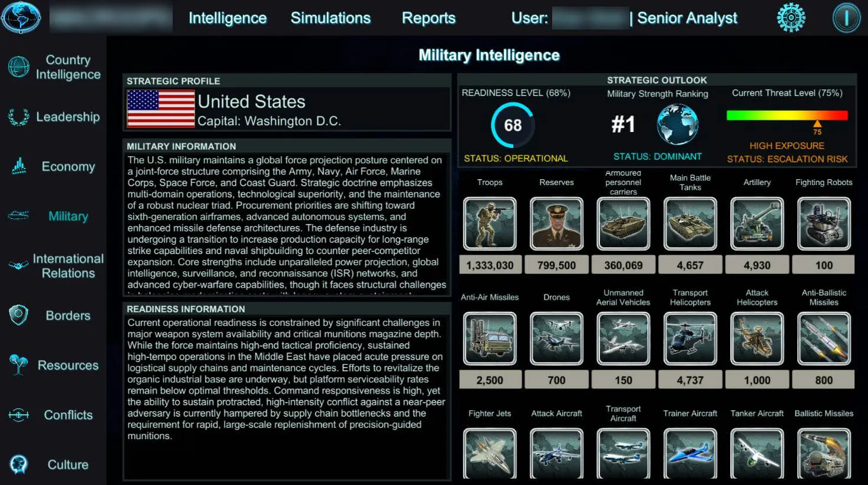Click the Main Battle Tanks value 4,657
The image size is (868, 485).
[x=690, y=265]
